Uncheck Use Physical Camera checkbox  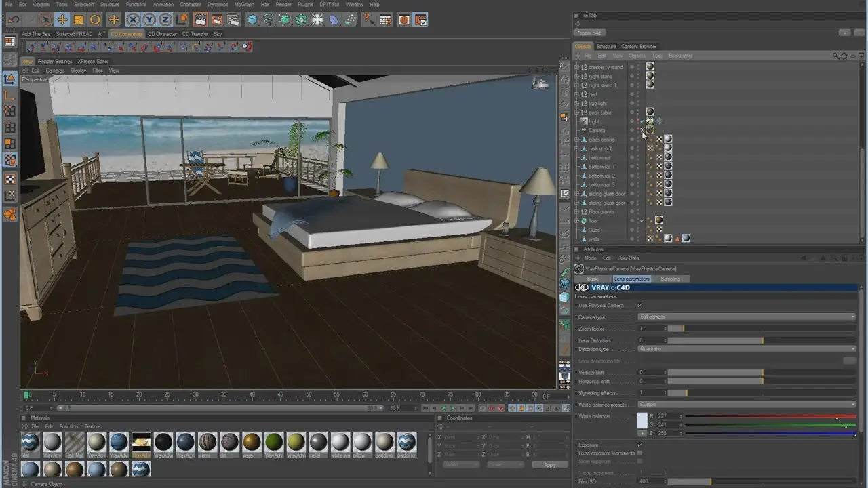(640, 306)
